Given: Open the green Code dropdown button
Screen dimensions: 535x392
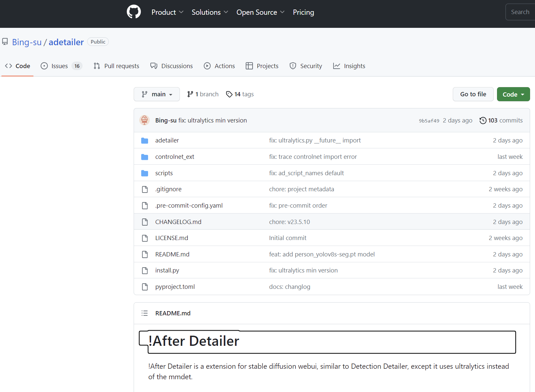Looking at the screenshot, I should pyautogui.click(x=513, y=94).
